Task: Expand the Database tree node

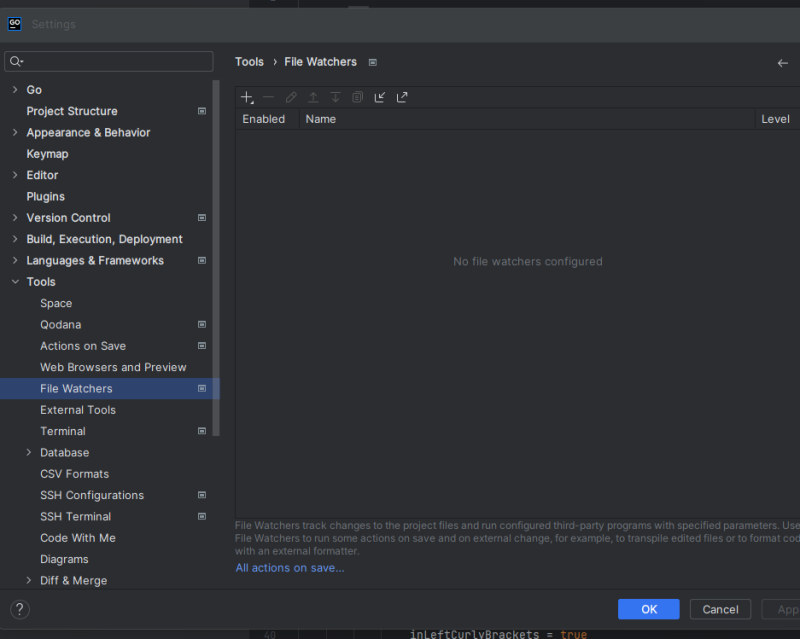Action: tap(29, 453)
